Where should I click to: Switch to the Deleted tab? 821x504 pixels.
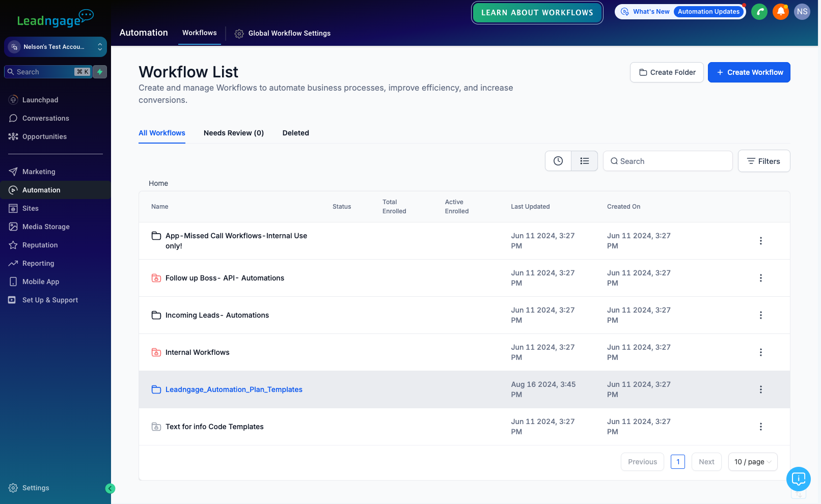tap(296, 133)
